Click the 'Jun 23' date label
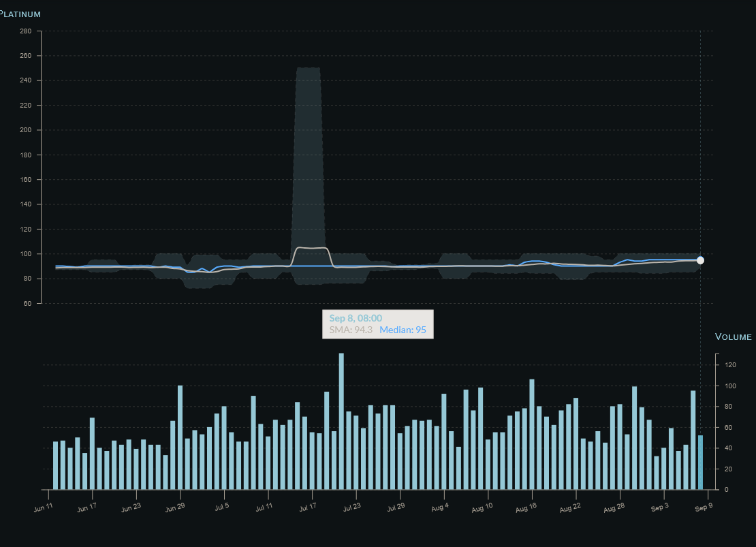 [x=131, y=507]
